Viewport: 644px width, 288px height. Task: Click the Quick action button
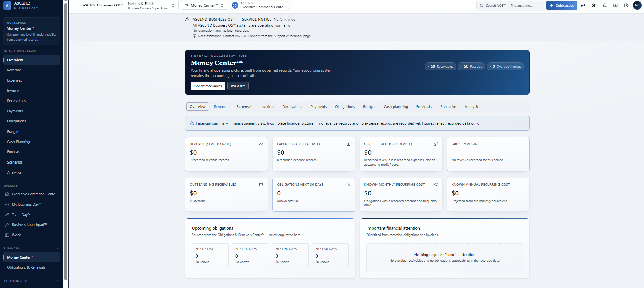561,5
